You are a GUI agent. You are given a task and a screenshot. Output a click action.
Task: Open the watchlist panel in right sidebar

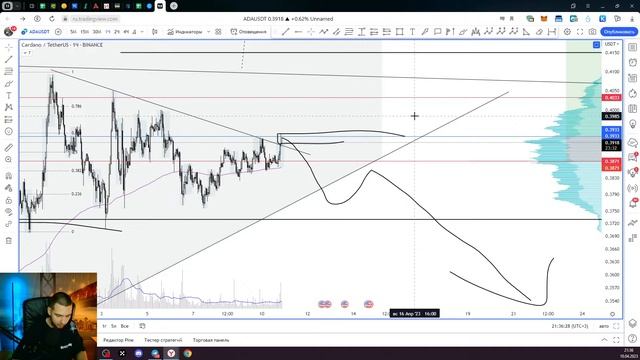[633, 47]
